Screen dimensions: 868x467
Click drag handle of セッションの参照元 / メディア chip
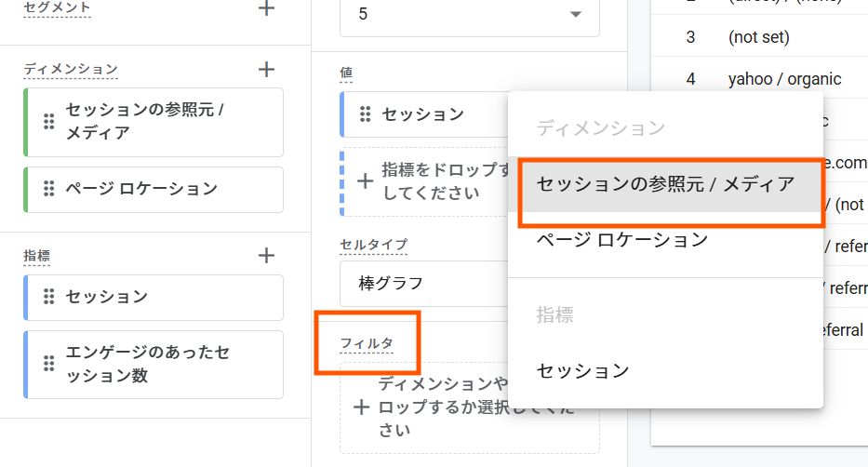48,122
